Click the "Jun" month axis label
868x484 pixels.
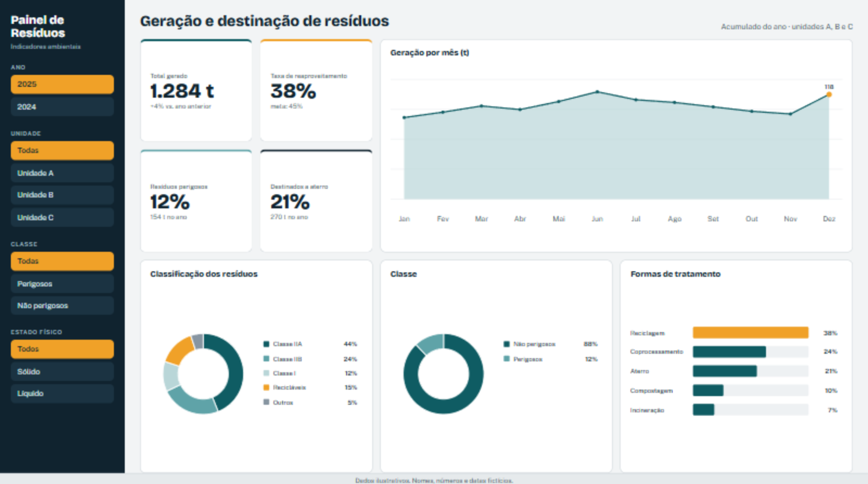[597, 219]
